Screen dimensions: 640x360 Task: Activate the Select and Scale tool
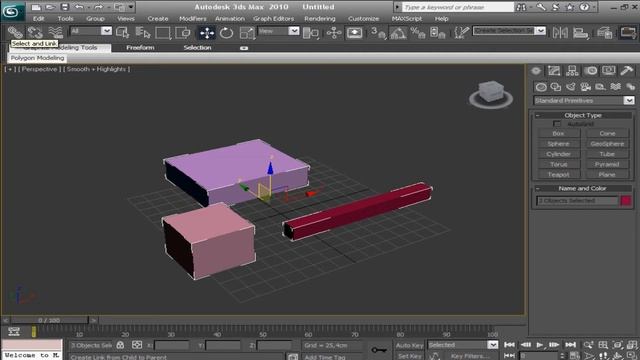247,33
